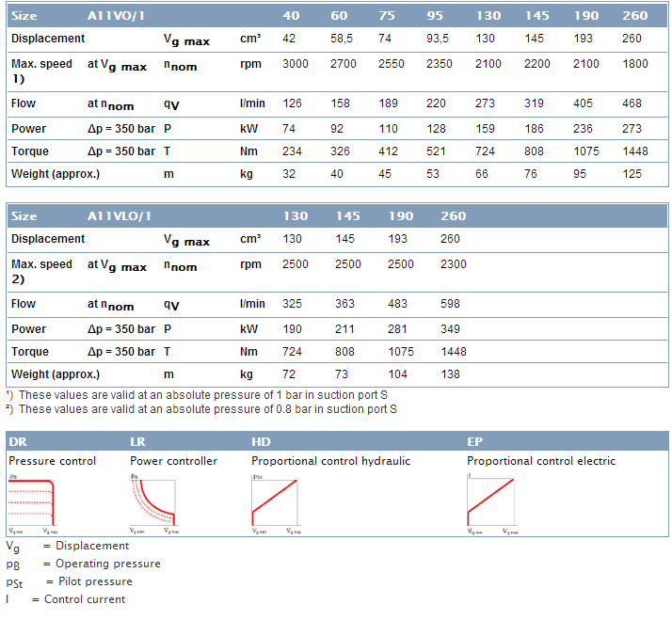Click the EP proportional electric control diagram
The height and width of the screenshot is (636, 672).
coord(492,503)
